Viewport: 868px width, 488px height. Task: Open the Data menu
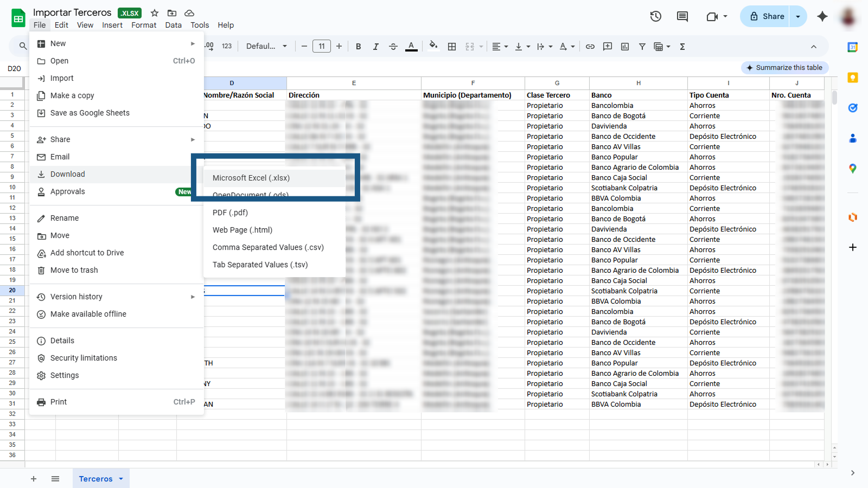tap(174, 25)
